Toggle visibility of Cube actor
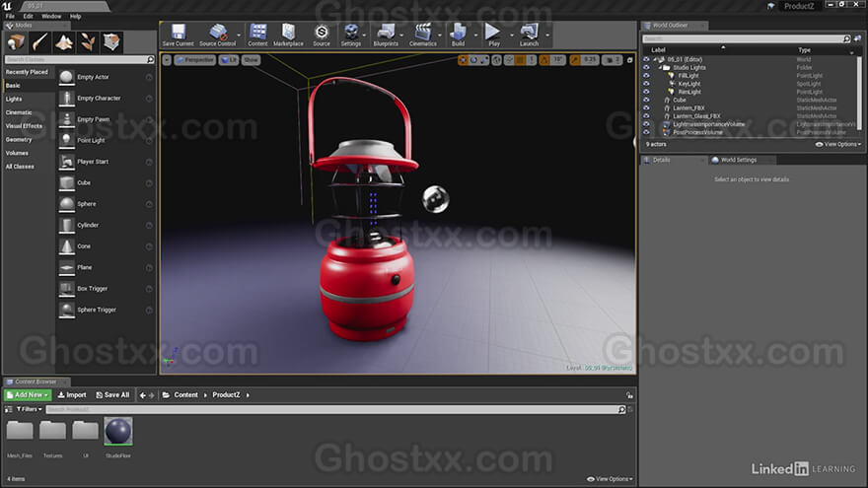This screenshot has width=868, height=488. coord(646,100)
